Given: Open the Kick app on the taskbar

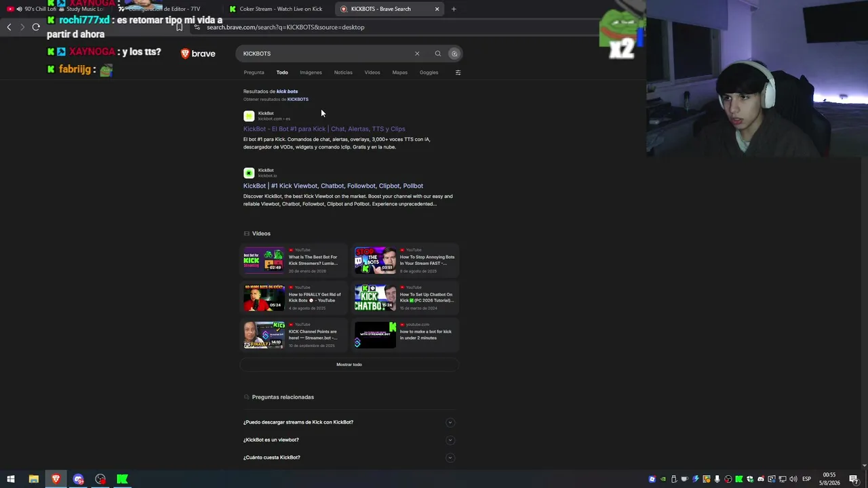Looking at the screenshot, I should tap(122, 479).
